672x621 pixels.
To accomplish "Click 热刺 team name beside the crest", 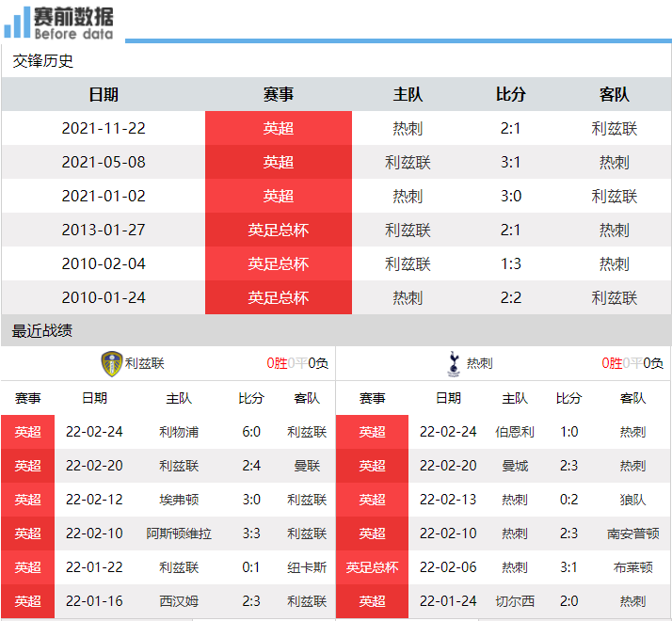I will [x=480, y=363].
